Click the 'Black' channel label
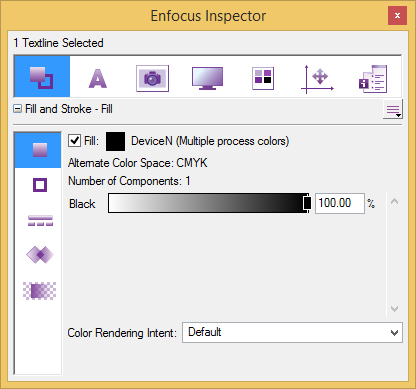This screenshot has height=389, width=416. 82,204
